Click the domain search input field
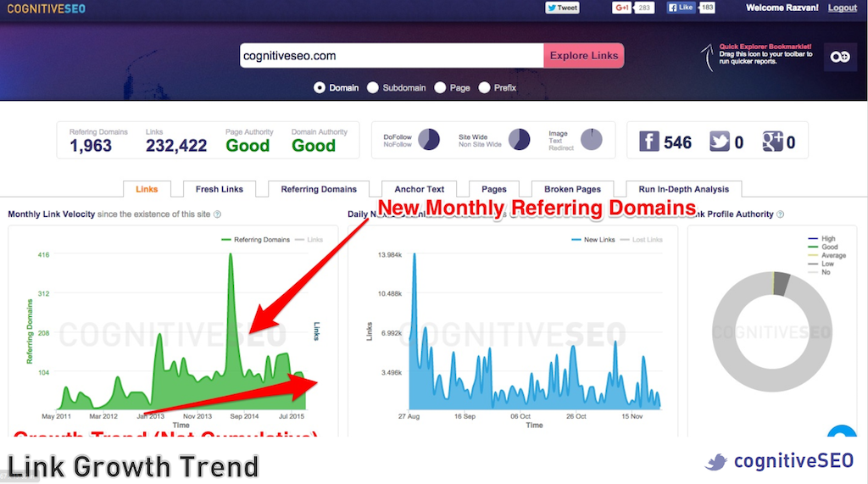This screenshot has width=868, height=484. coord(392,56)
